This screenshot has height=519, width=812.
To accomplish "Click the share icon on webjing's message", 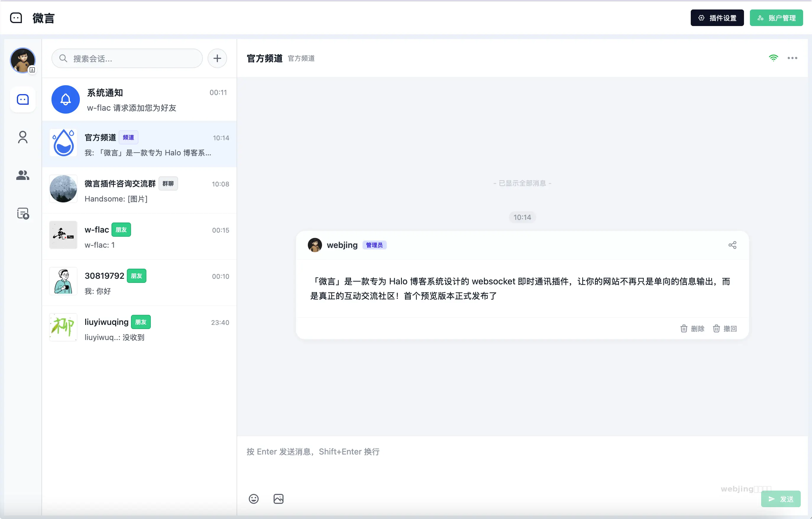I will click(x=732, y=245).
